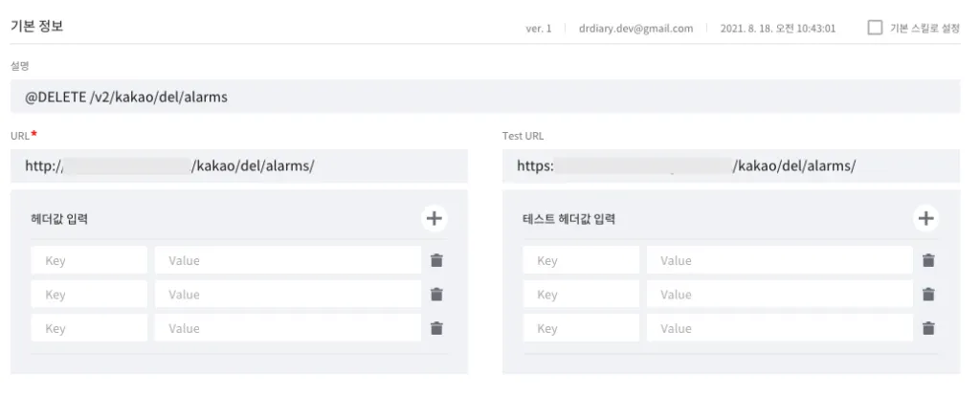
Task: Add a new test header row with plus icon
Action: (925, 218)
